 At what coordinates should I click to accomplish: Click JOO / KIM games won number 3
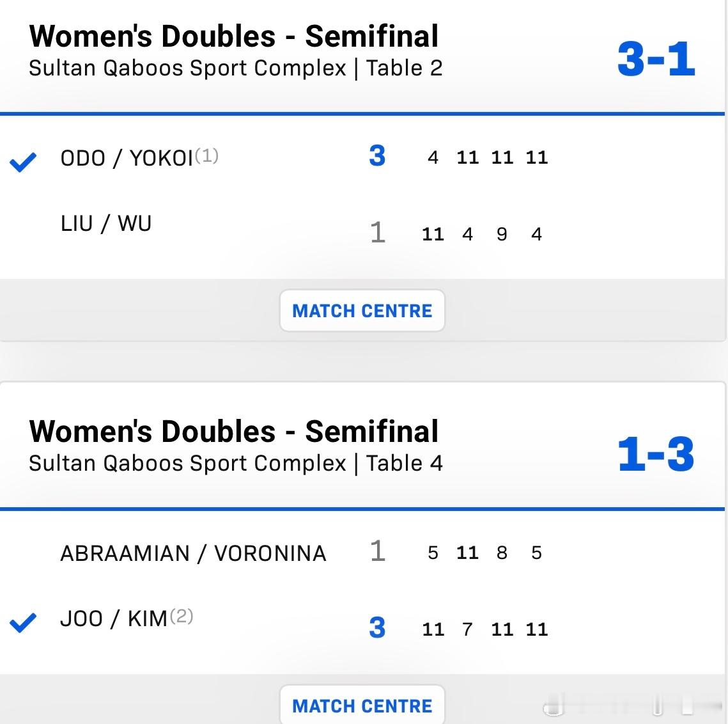377,627
